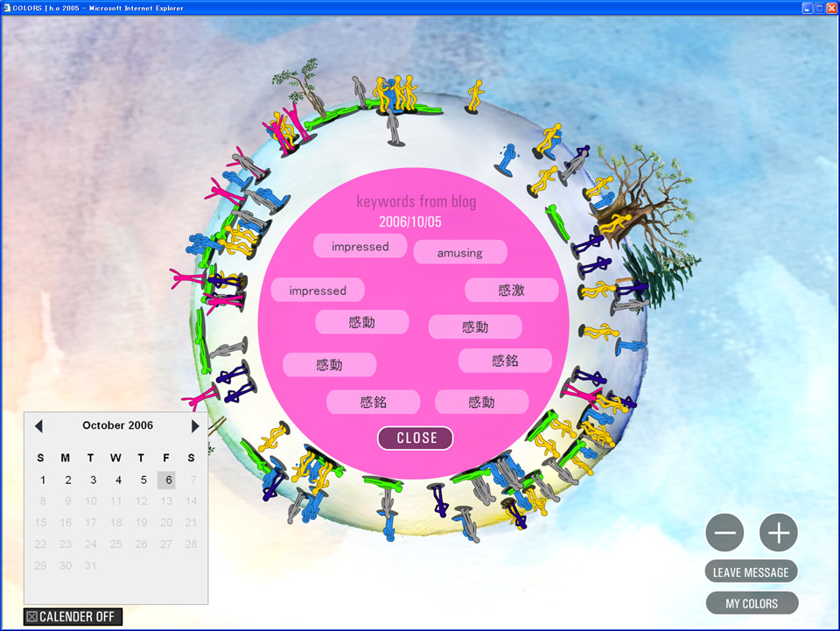Image resolution: width=840 pixels, height=631 pixels.
Task: Select October 5 in the calendar
Action: 143,480
